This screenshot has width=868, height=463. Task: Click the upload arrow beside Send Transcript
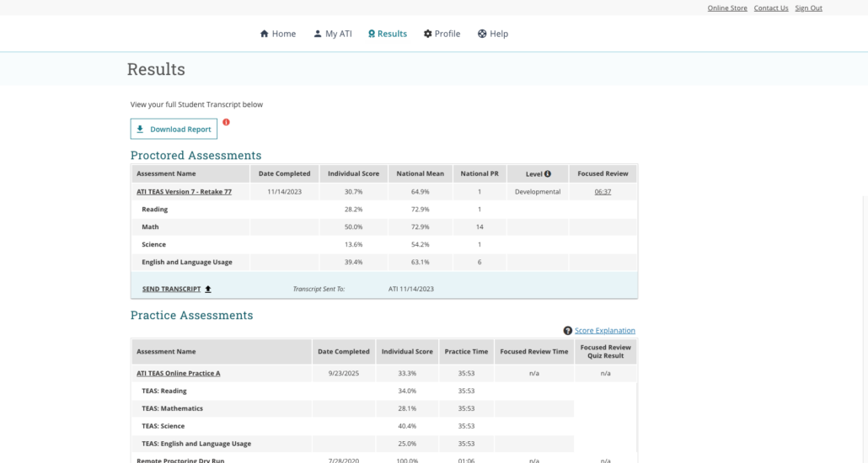[x=208, y=289]
